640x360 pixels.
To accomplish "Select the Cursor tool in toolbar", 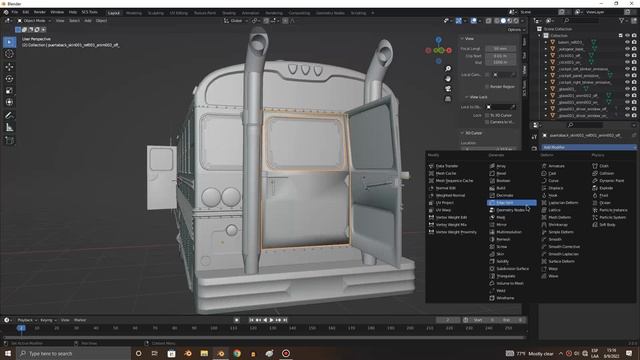I will (x=9, y=54).
